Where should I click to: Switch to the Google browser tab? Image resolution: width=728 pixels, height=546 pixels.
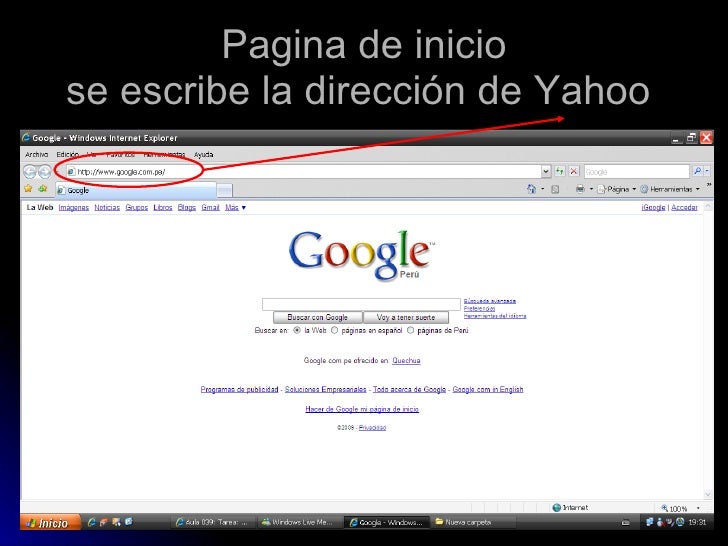(x=136, y=190)
